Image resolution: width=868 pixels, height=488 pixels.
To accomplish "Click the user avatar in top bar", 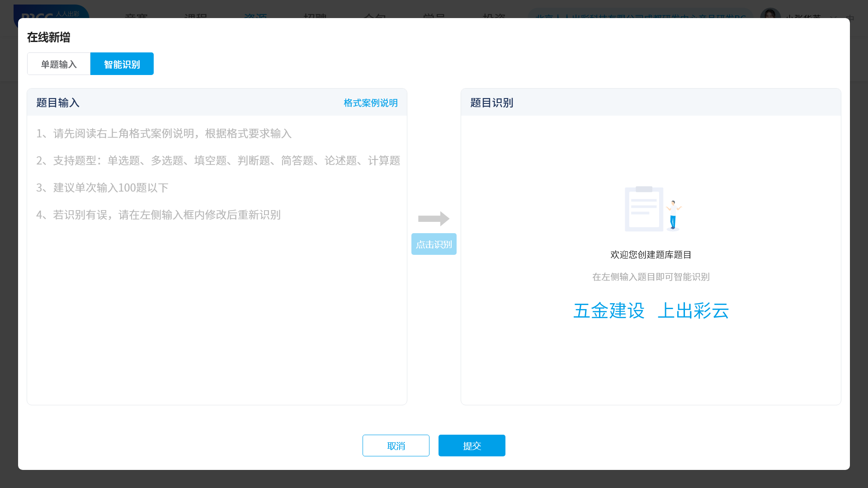I will pyautogui.click(x=770, y=14).
